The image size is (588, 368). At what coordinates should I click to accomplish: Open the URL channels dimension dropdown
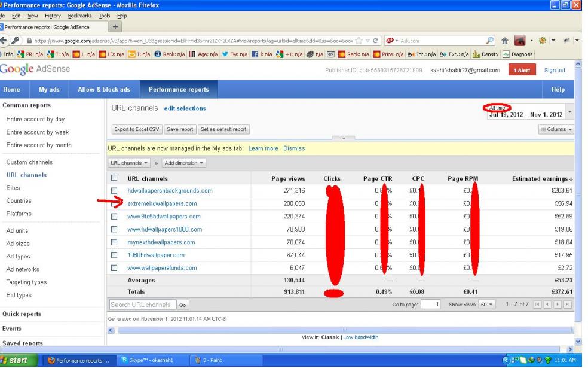point(129,163)
